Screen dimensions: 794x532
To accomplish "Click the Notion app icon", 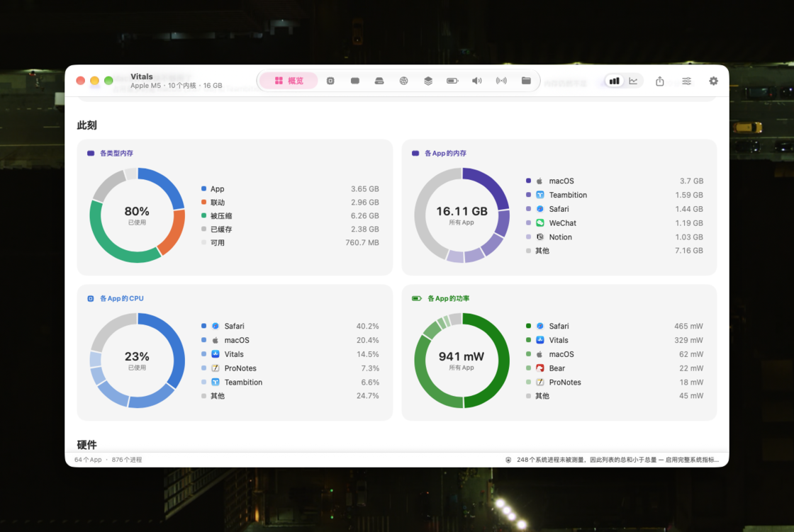I will pyautogui.click(x=539, y=237).
